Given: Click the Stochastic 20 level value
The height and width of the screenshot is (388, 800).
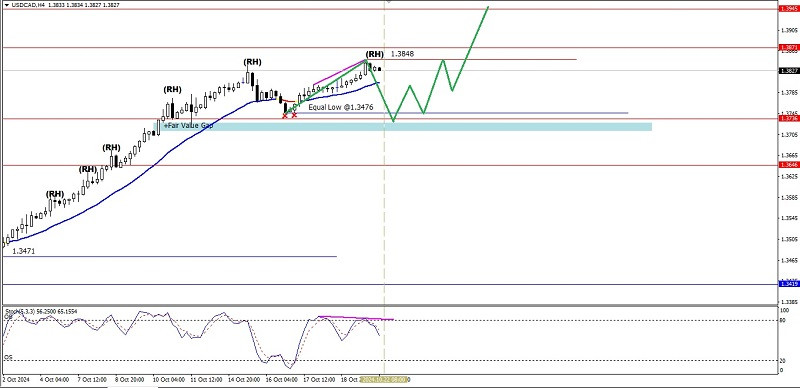Looking at the screenshot, I should [x=783, y=360].
